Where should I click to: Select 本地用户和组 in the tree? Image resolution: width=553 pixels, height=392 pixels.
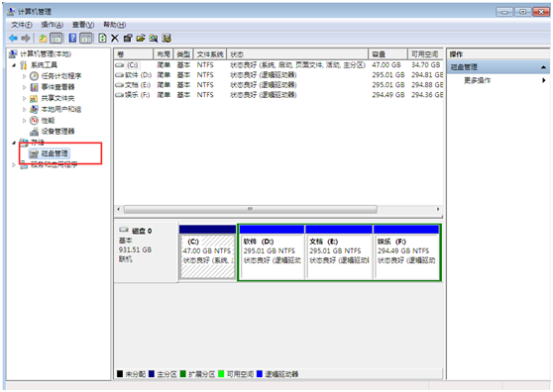coord(61,109)
